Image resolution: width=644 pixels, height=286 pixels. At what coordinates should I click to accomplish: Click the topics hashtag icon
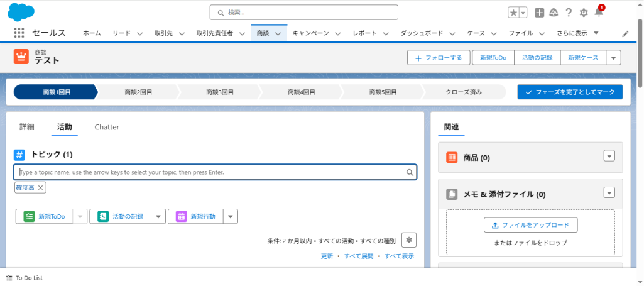point(19,155)
